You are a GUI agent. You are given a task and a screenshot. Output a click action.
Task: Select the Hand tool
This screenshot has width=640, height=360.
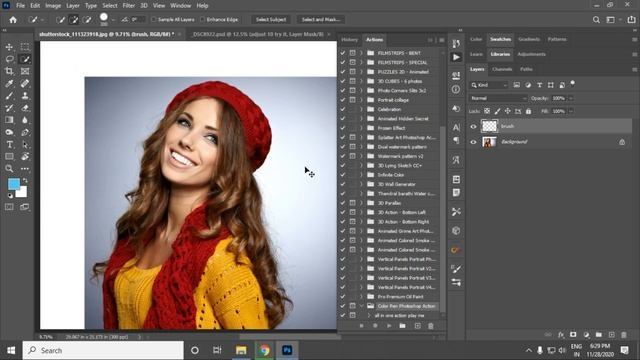[25, 156]
